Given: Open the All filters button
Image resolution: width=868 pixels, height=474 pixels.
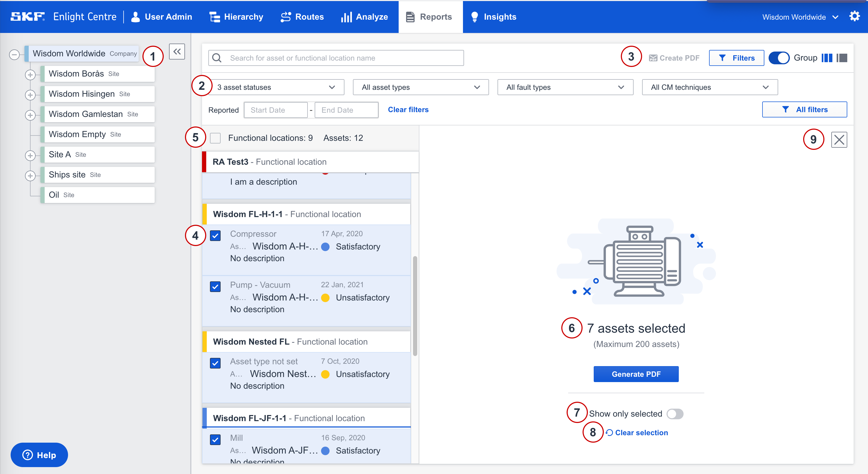Looking at the screenshot, I should click(x=805, y=109).
